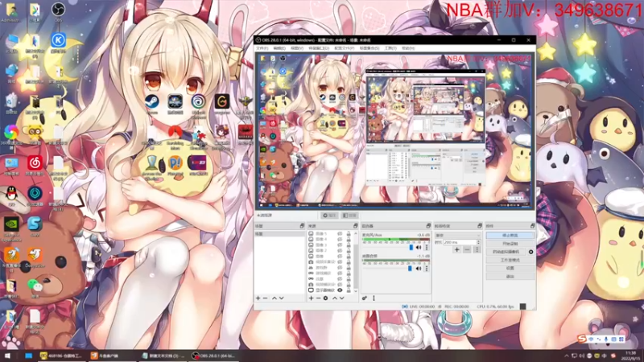This screenshot has width=644, height=362.
Task: Toggle visibility of the 图像 3 source
Action: (x=340, y=245)
